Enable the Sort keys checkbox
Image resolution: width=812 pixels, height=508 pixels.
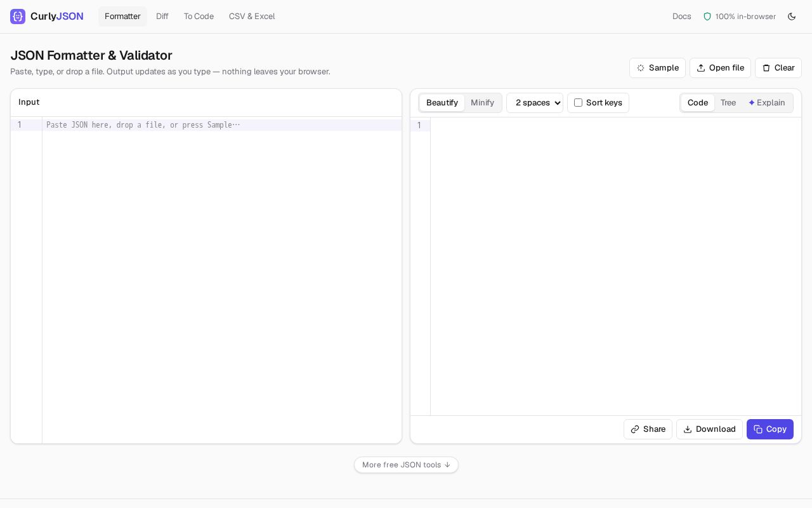(578, 103)
